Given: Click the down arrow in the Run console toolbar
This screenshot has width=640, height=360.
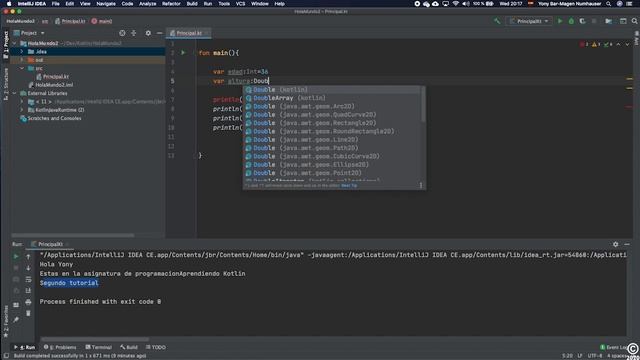Looking at the screenshot, I should click(x=28, y=268).
